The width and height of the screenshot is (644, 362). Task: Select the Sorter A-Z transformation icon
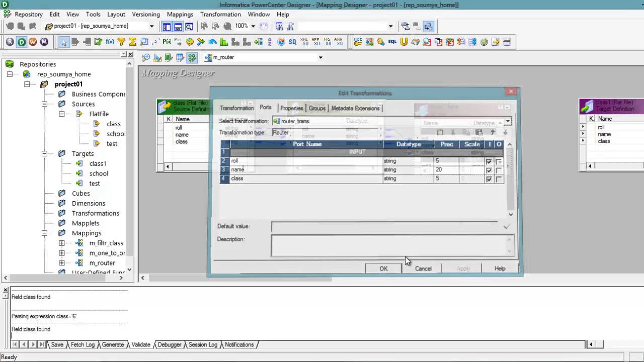point(270,42)
